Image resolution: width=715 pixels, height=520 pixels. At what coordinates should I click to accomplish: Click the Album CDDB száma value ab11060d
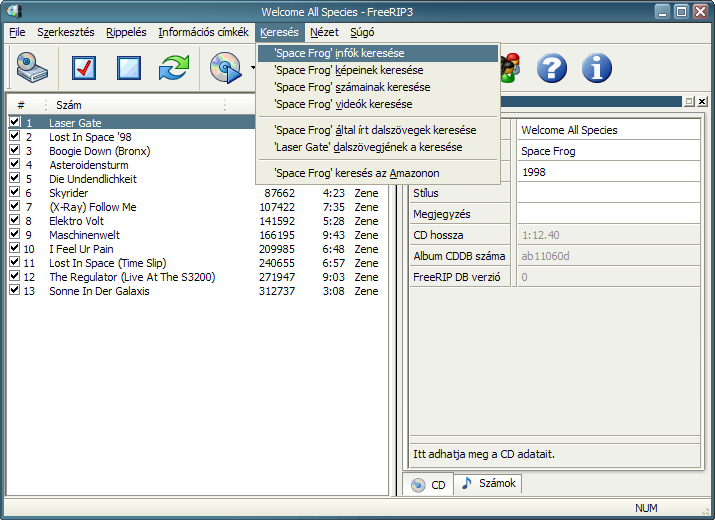[609, 256]
